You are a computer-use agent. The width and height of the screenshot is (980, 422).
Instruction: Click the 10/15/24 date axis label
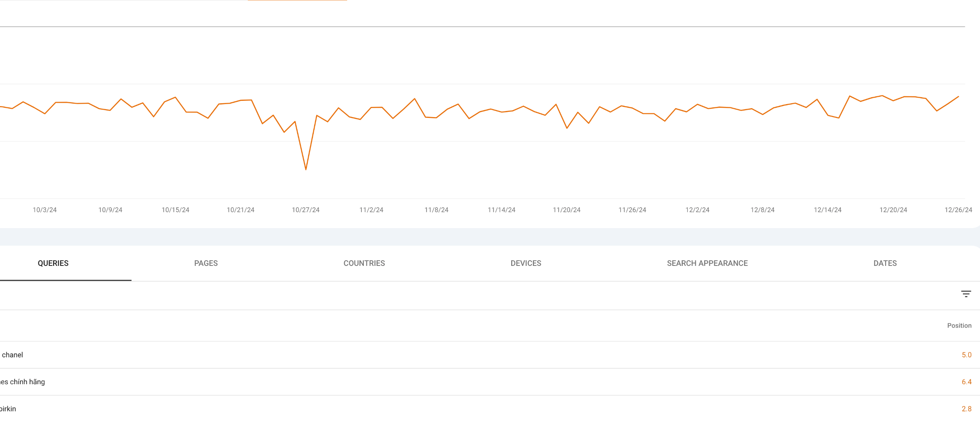(x=175, y=210)
